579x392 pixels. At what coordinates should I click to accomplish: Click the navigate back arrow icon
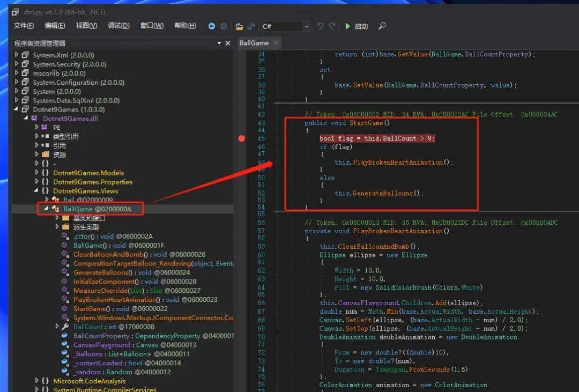tap(212, 26)
